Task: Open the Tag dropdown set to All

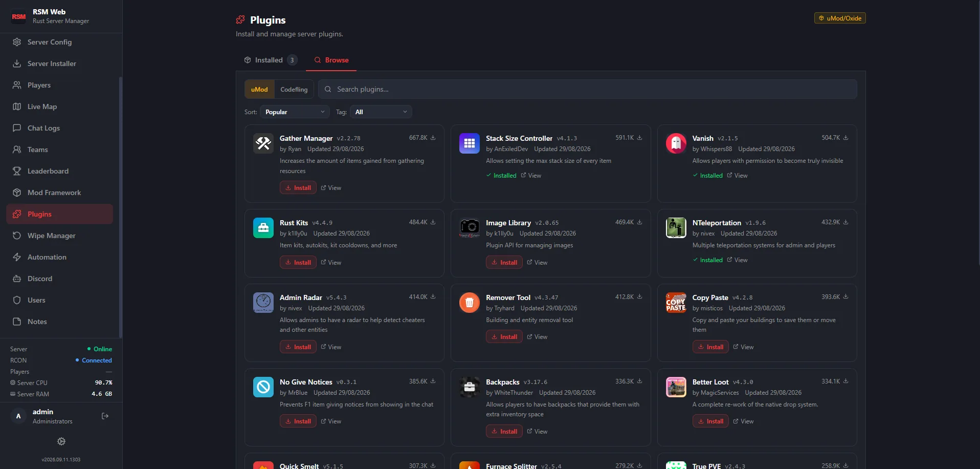Action: click(381, 112)
